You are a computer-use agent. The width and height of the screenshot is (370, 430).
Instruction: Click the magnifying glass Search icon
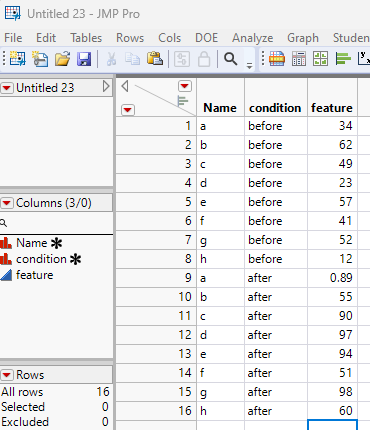coord(230,59)
